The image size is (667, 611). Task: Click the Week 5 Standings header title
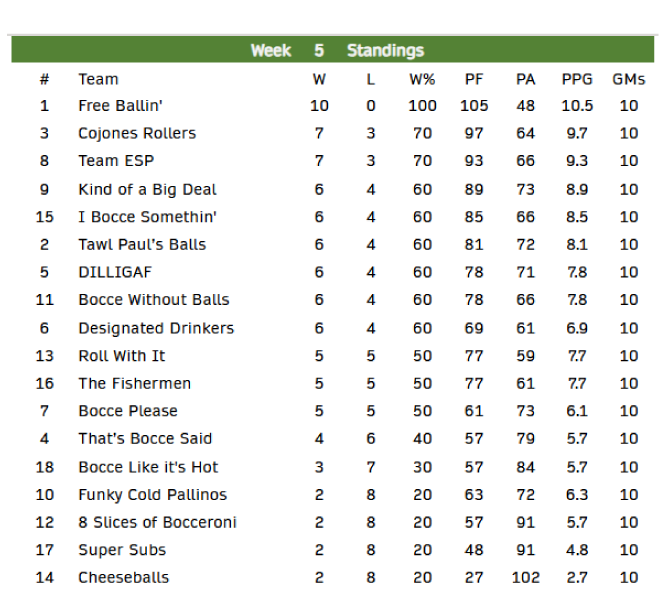click(337, 50)
